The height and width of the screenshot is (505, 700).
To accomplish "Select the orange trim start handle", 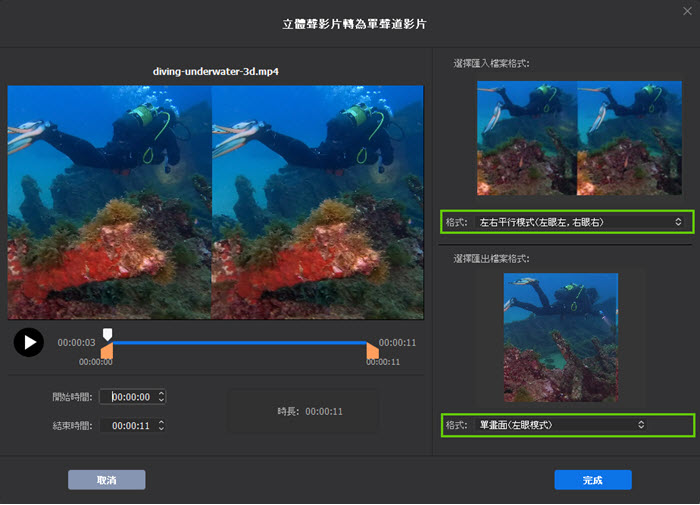I will tap(107, 351).
